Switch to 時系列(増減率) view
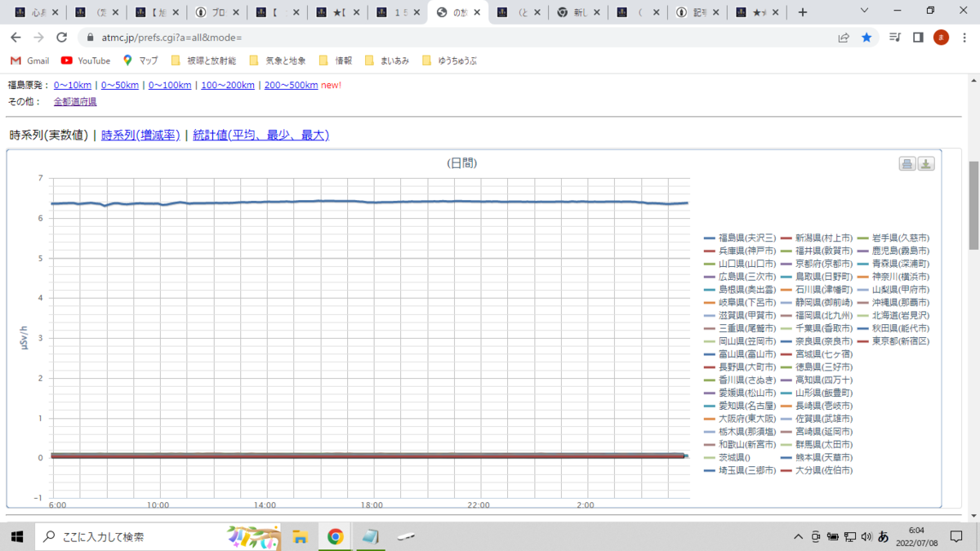The height and width of the screenshot is (551, 980). tap(140, 136)
